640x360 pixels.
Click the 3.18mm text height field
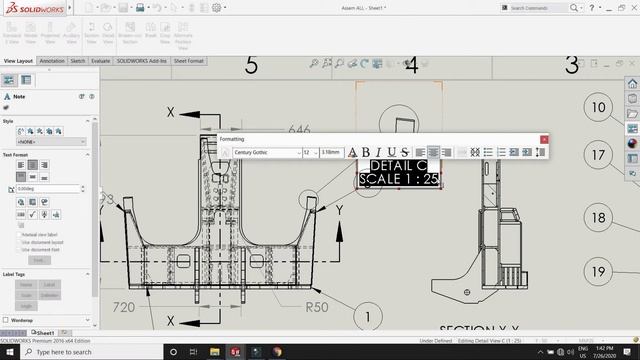click(x=331, y=152)
